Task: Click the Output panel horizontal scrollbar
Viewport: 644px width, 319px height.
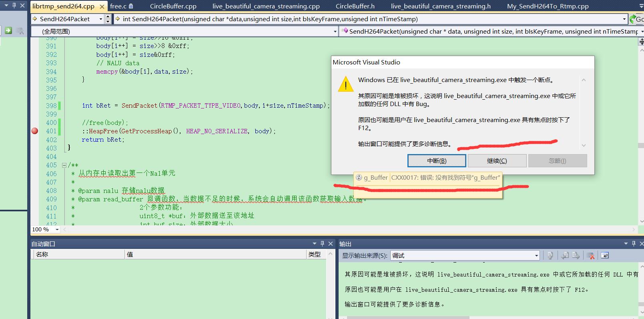Action: [x=408, y=317]
